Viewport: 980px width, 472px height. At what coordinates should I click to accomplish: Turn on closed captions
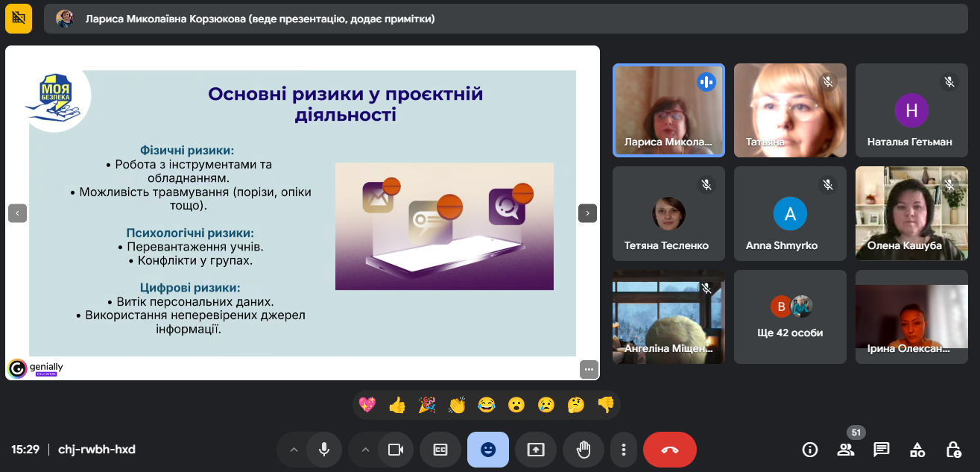coord(440,450)
